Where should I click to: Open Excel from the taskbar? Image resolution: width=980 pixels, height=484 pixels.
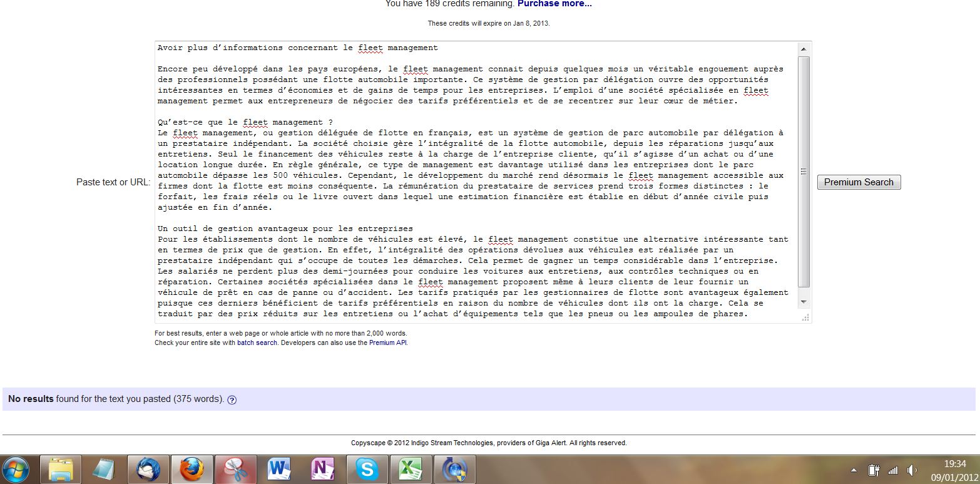411,469
